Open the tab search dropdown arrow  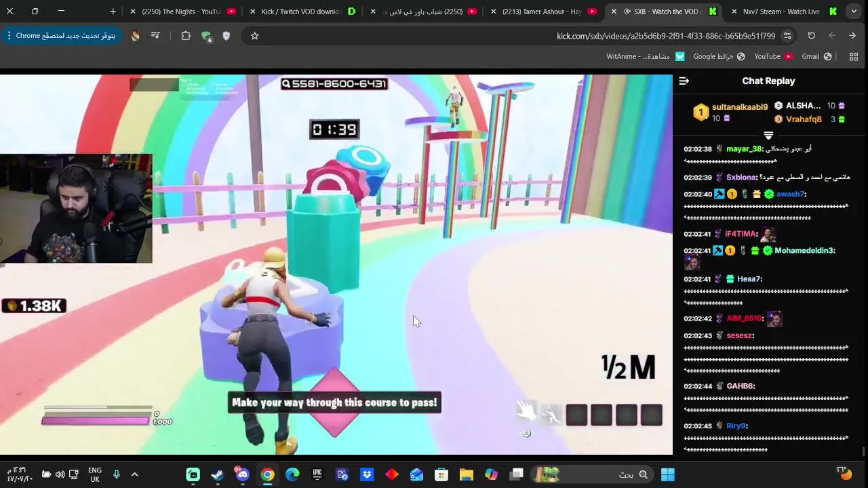point(854,12)
